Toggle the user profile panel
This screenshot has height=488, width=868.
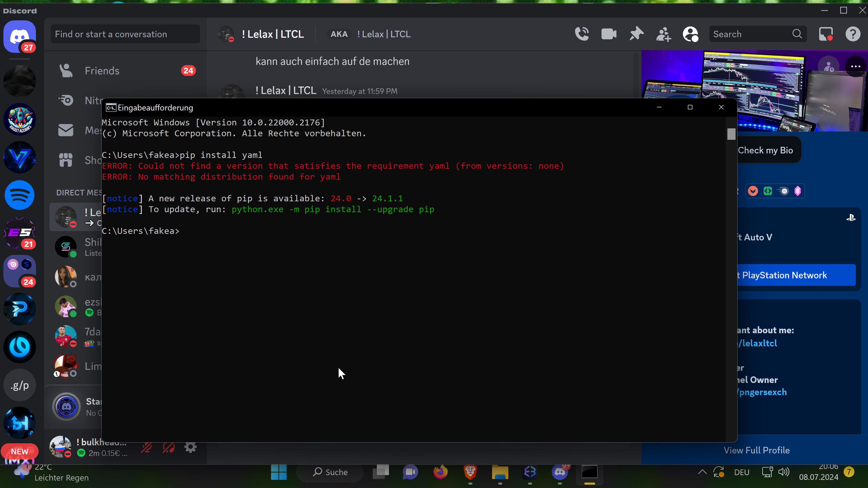click(x=690, y=34)
